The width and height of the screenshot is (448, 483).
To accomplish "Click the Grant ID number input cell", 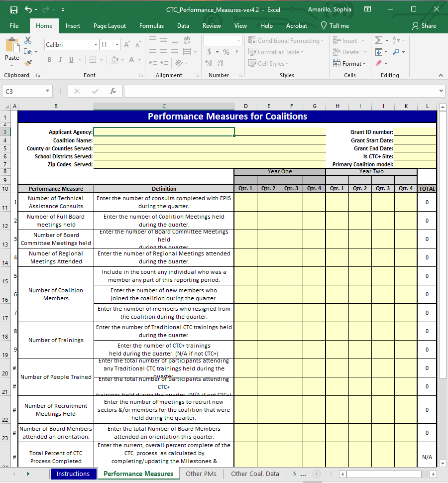I will click(x=415, y=132).
